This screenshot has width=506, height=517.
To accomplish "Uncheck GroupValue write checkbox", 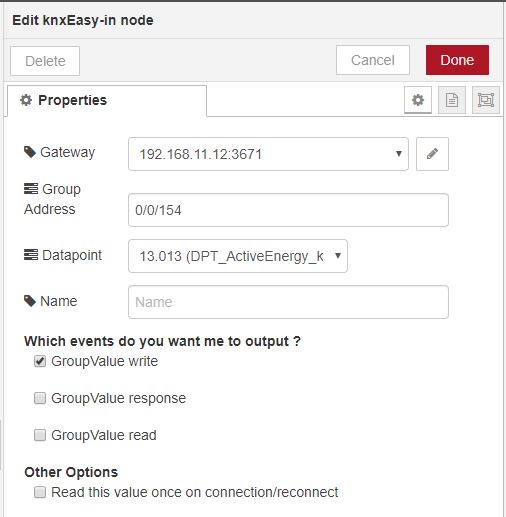I will click(40, 361).
